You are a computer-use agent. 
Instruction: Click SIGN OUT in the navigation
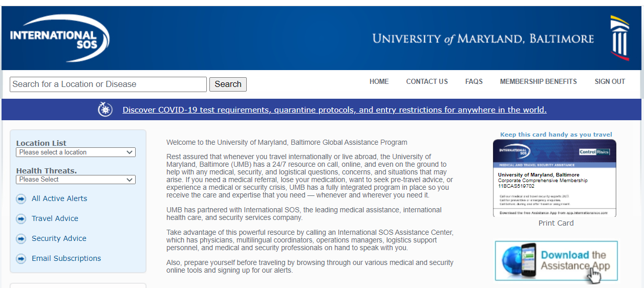pos(610,81)
